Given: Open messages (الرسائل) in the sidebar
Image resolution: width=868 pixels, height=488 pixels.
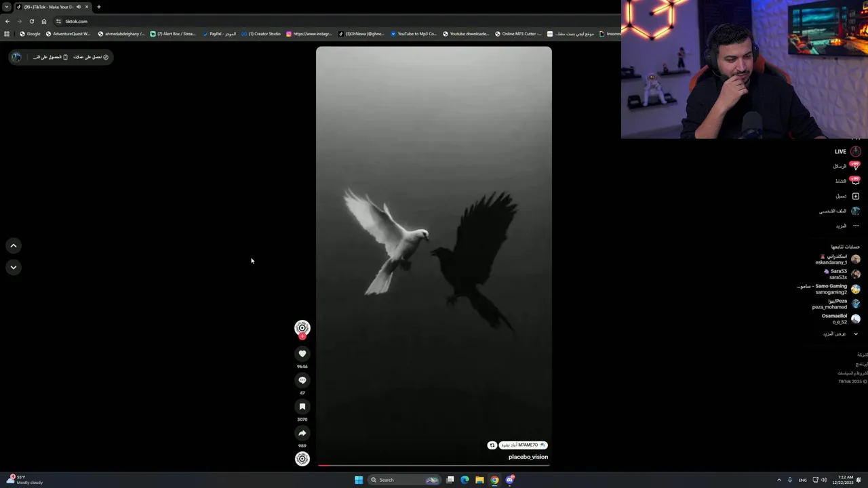Looking at the screenshot, I should point(847,166).
